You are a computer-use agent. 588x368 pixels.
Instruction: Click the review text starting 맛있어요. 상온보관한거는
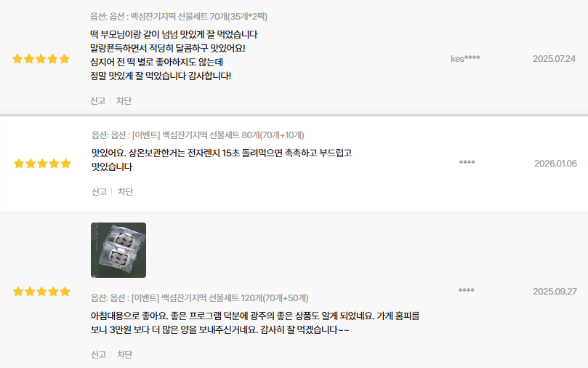click(x=222, y=160)
